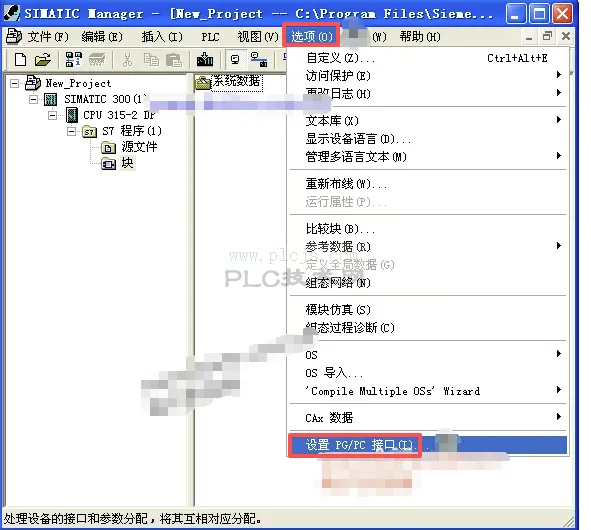Choose OS 导入... entry
Screen dimensions: 591x530
[428, 372]
